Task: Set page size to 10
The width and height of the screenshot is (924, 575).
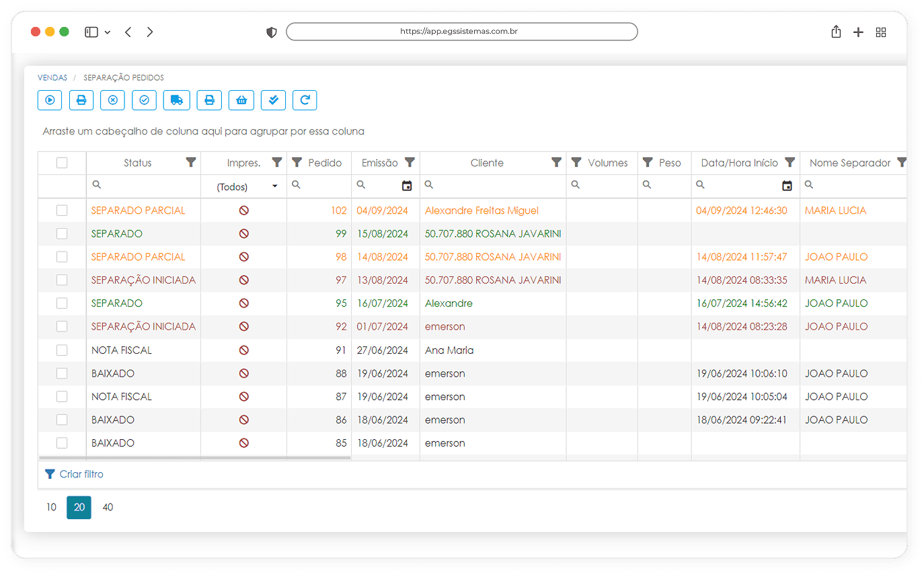Action: [51, 507]
